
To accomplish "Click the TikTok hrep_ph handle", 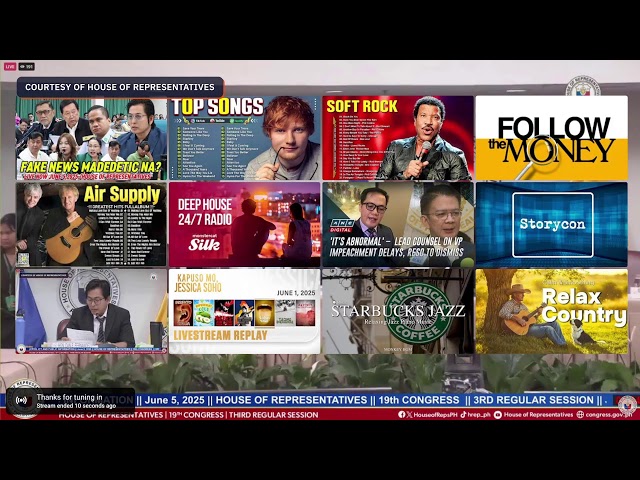I will (x=476, y=415).
